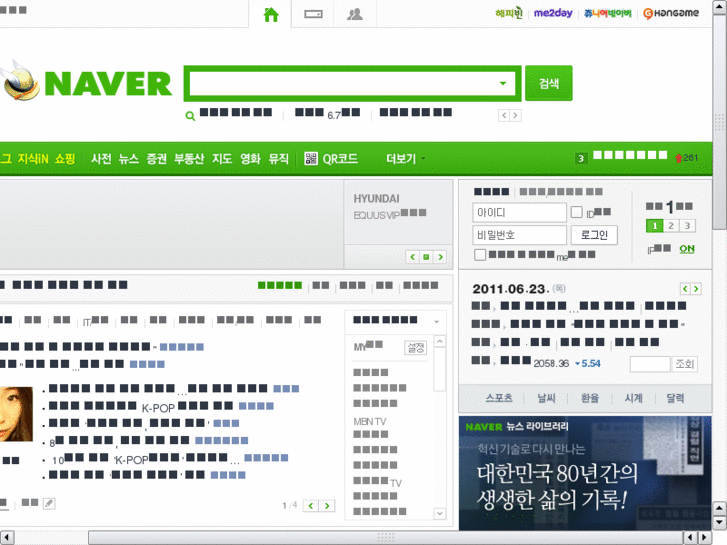Show next date in the 2011.06.23 panel
Screen dimensions: 727x545
tap(695, 289)
